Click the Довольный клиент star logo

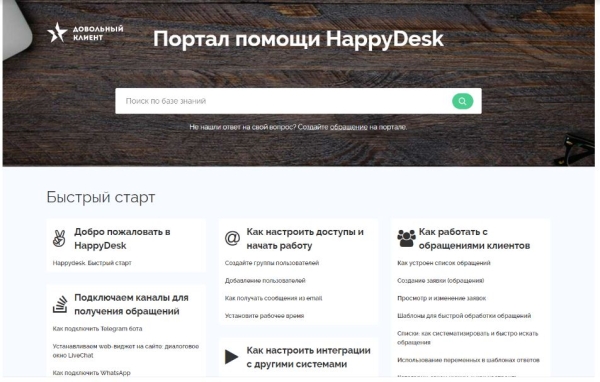click(85, 33)
